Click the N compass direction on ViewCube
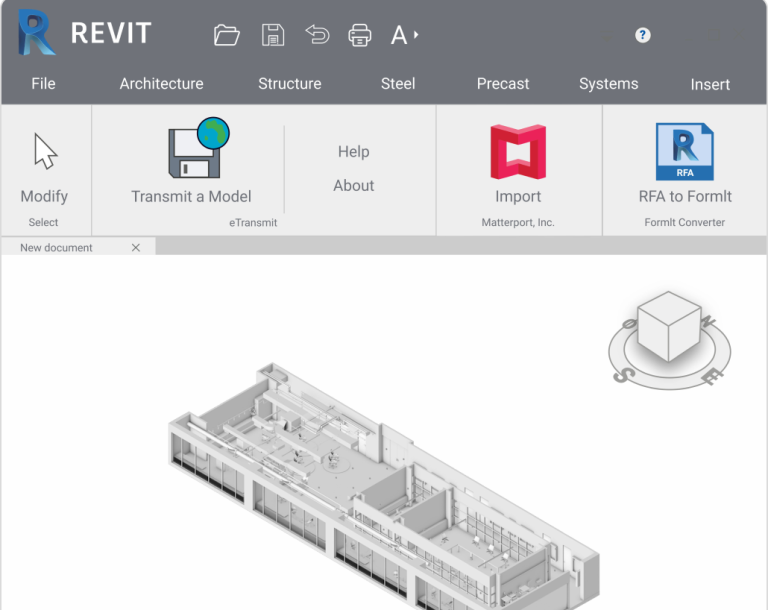 (709, 321)
